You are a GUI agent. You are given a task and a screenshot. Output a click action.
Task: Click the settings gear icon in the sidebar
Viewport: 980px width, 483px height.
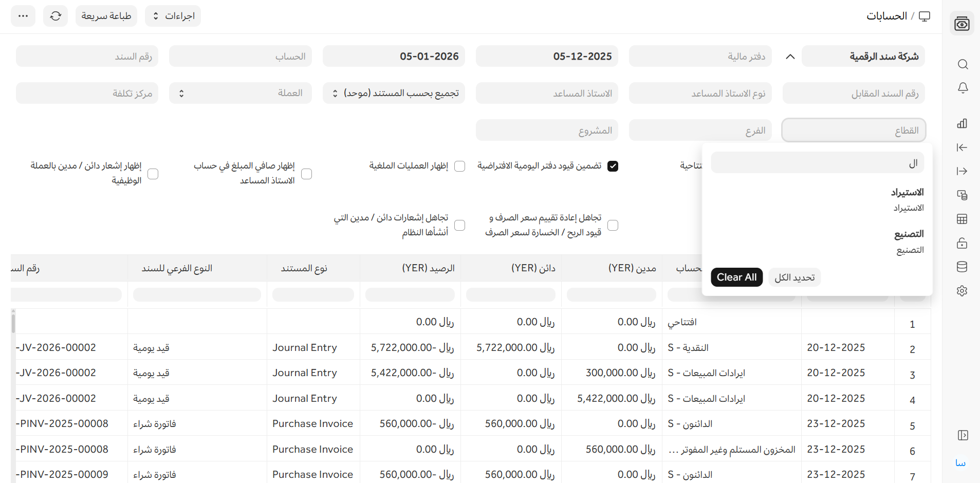(962, 291)
